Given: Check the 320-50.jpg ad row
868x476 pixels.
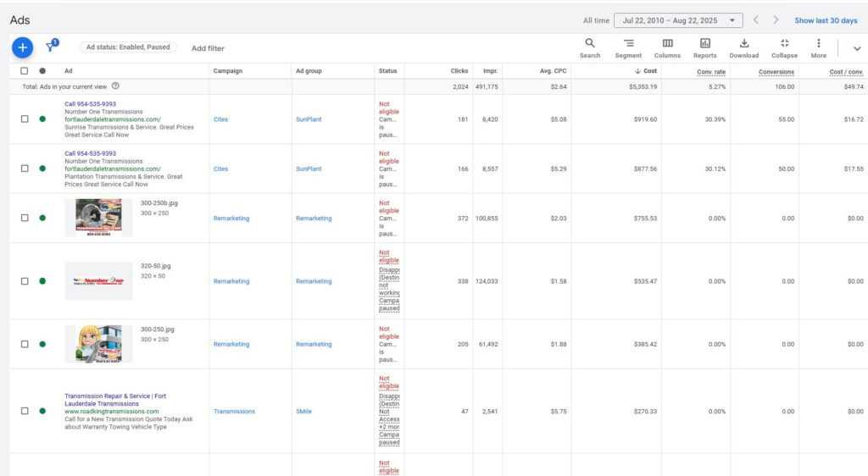Looking at the screenshot, I should (25, 281).
